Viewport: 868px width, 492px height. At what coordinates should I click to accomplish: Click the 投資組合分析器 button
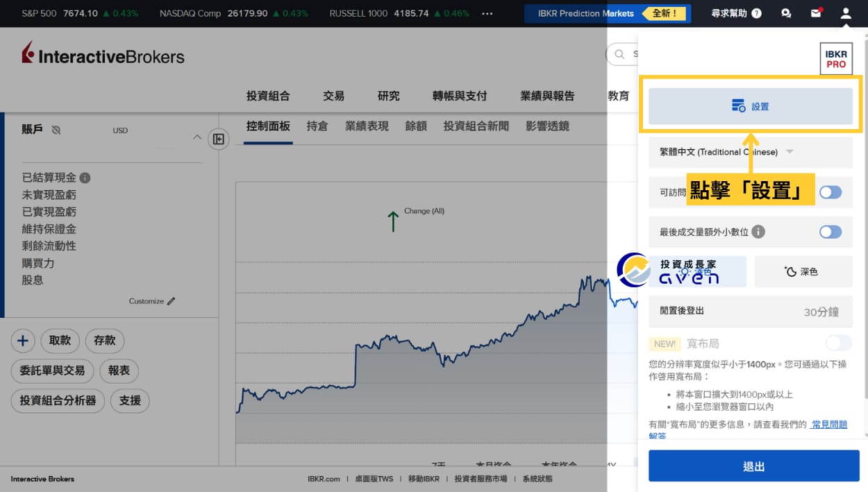(x=58, y=400)
